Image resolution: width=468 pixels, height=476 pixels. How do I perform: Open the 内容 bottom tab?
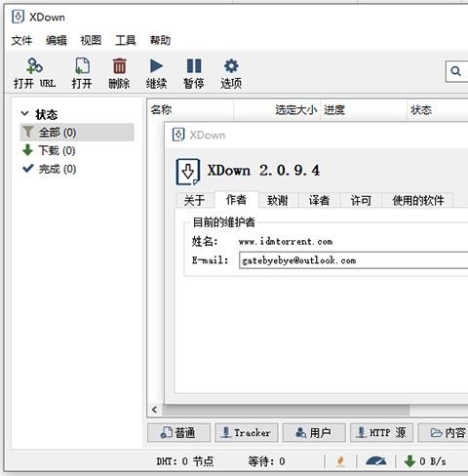tap(444, 433)
